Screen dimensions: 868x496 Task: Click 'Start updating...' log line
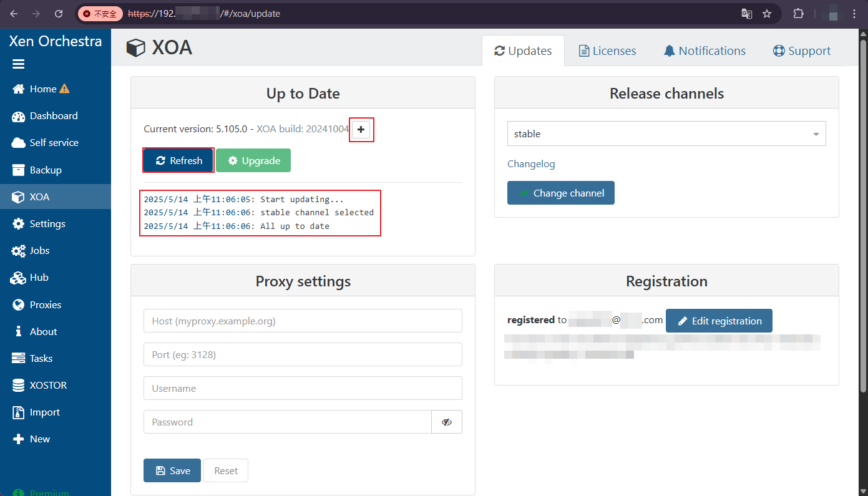244,199
